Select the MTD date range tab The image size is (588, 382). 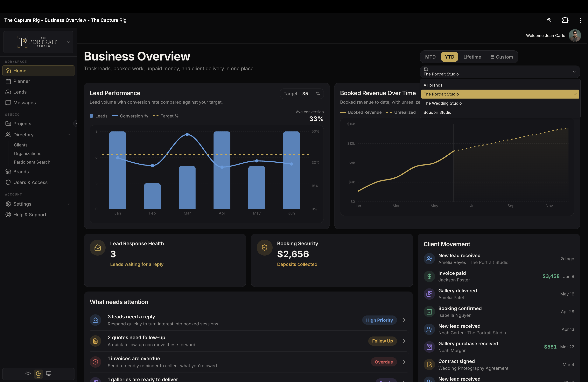[430, 57]
